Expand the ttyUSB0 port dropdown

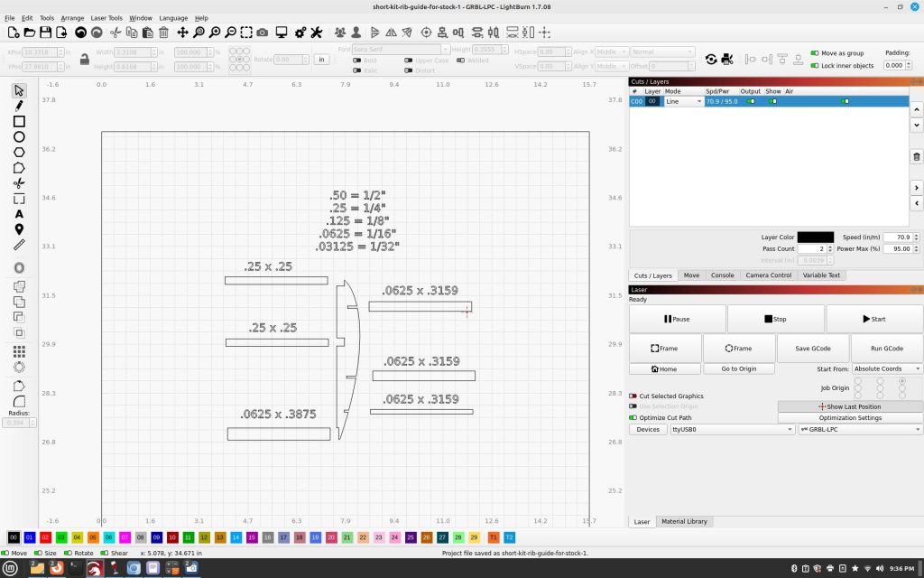pos(731,430)
